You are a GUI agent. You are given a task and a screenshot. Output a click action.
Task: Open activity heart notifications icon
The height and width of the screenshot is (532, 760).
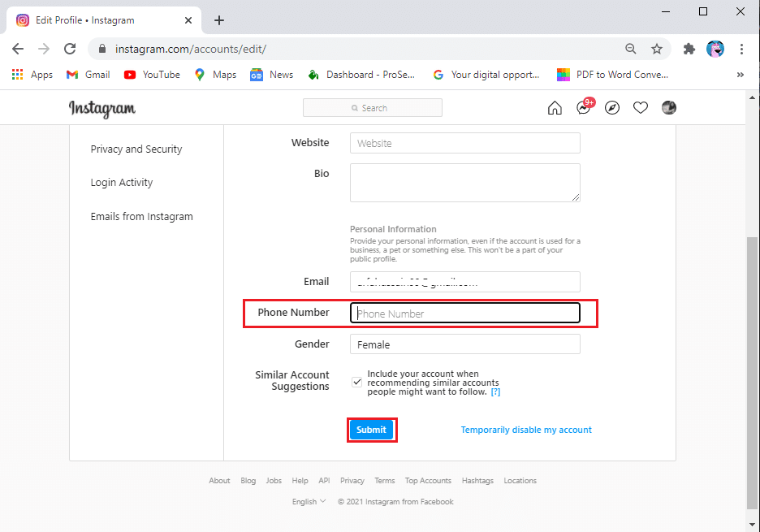point(641,108)
